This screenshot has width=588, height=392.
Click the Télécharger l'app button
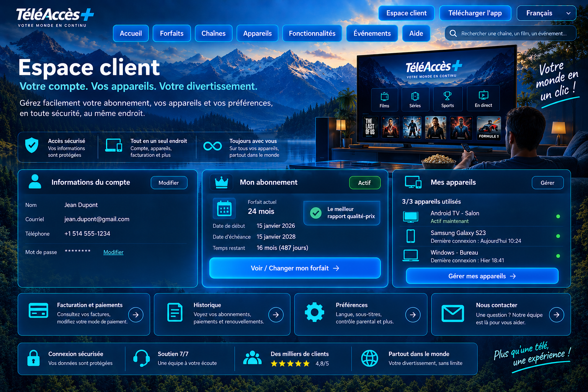tap(475, 13)
